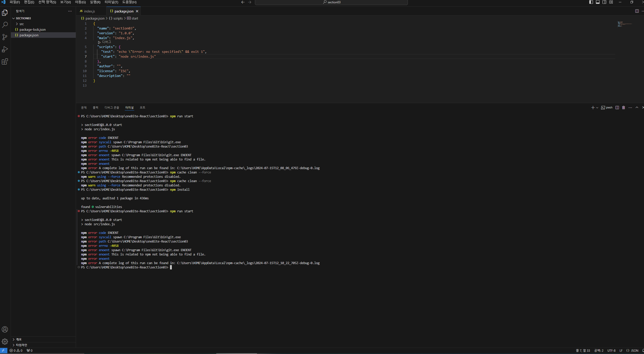Open the Source Control view
Viewport: 644px width, 354px height.
coord(5,37)
